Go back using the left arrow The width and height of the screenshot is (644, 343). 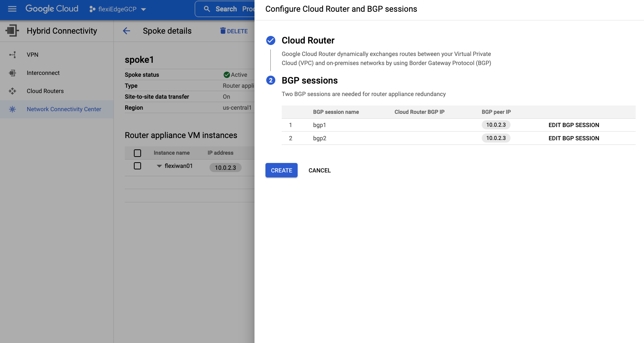[x=127, y=31]
